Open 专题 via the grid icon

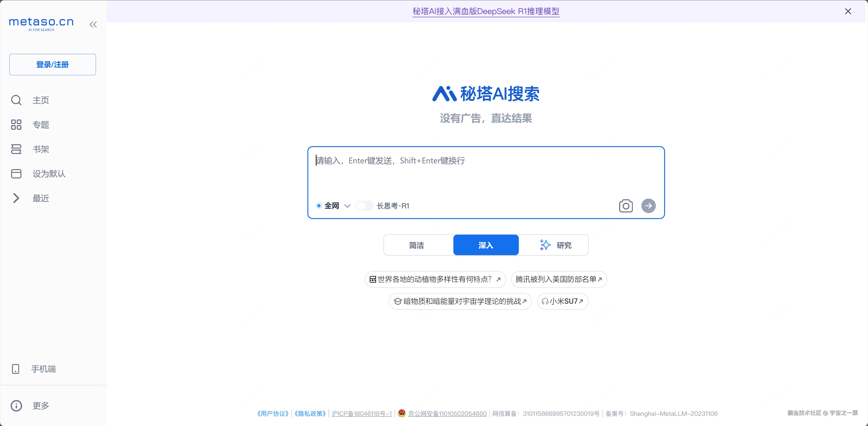[16, 125]
